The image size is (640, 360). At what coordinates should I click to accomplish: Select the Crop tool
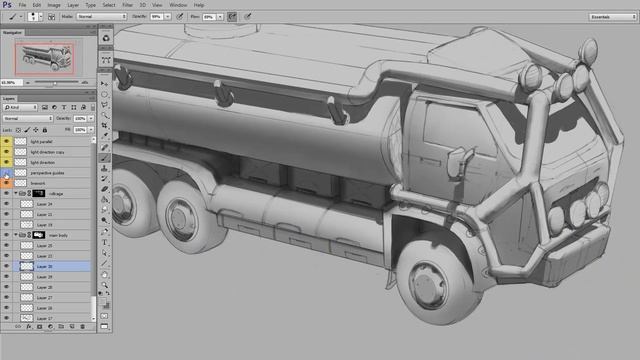(x=105, y=126)
